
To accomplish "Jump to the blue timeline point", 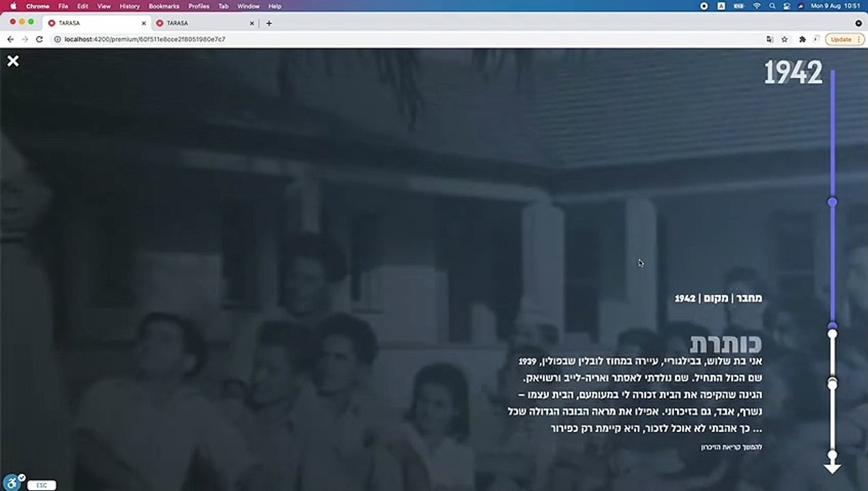I will [x=832, y=202].
